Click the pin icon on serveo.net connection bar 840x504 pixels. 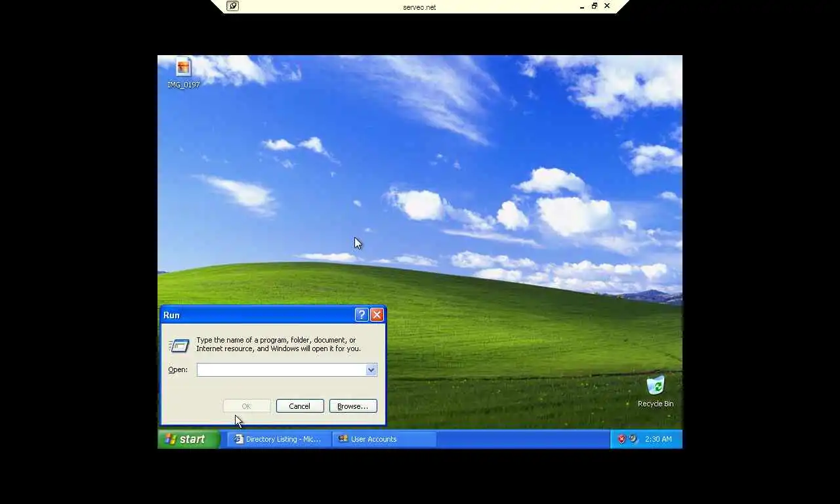click(x=232, y=6)
